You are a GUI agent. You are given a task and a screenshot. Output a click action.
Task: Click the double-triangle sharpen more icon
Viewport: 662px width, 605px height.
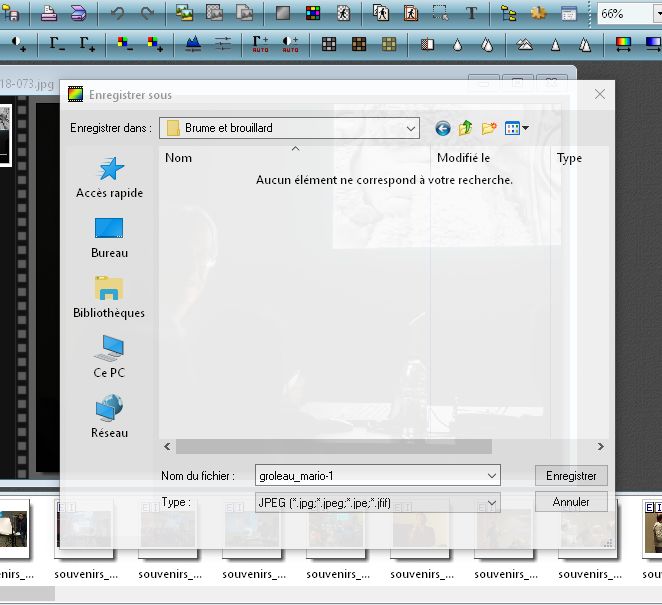pyautogui.click(x=585, y=44)
